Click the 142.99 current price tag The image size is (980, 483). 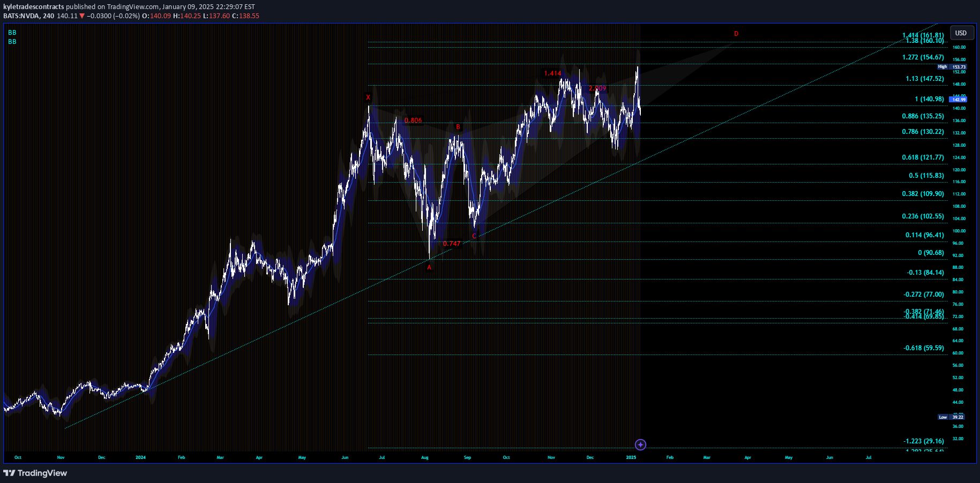tap(959, 100)
